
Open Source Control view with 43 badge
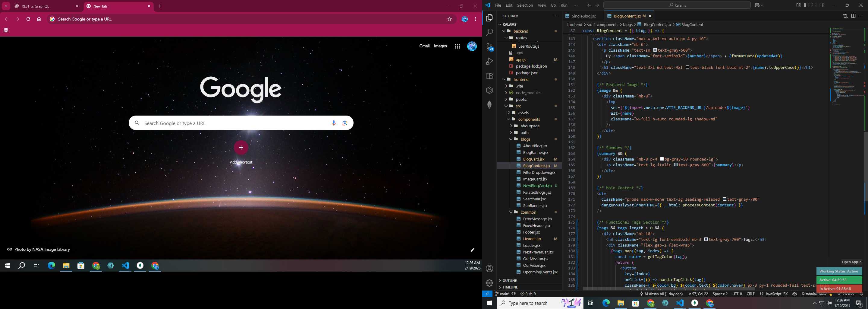pos(489,47)
